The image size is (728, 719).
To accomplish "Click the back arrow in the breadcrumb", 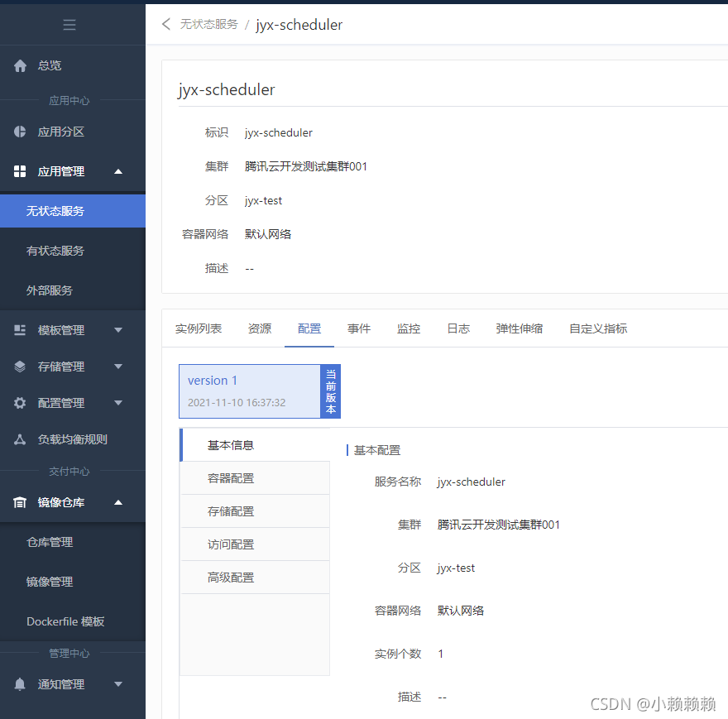I will click(x=165, y=25).
